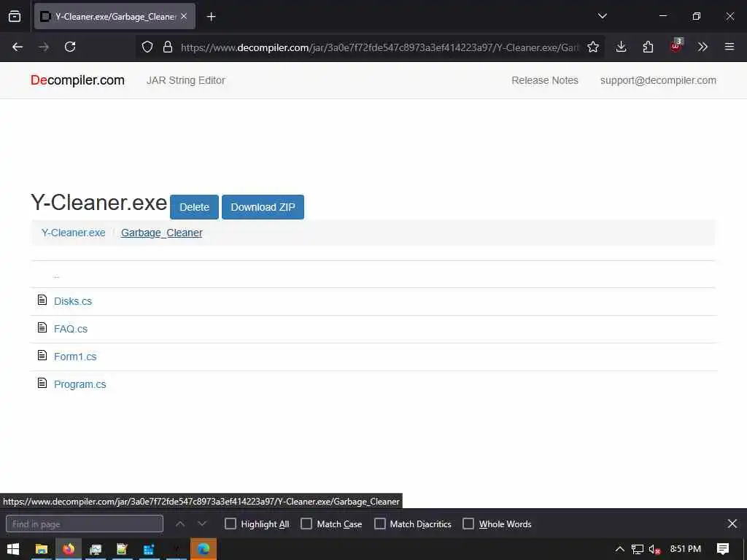Open a new tab with the plus button
The height and width of the screenshot is (560, 747).
211,17
